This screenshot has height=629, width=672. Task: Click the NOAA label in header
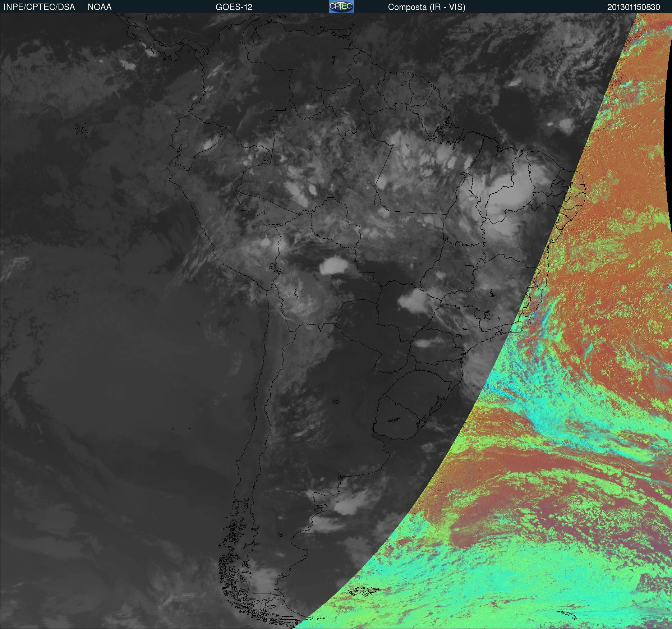100,7
